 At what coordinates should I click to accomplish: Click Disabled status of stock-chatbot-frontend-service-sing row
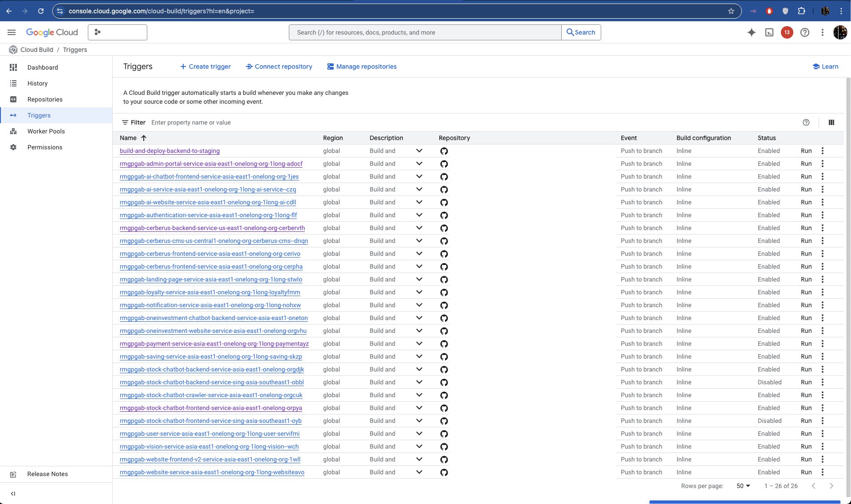(769, 421)
